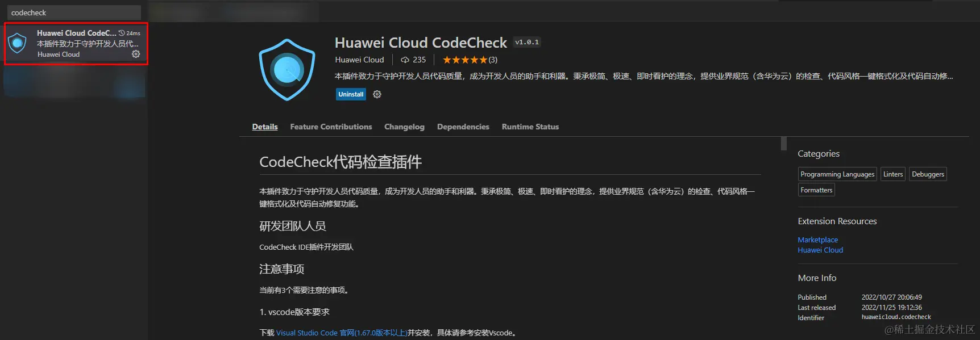
Task: Click the Huawei Cloud CodeCheck title
Action: 421,43
